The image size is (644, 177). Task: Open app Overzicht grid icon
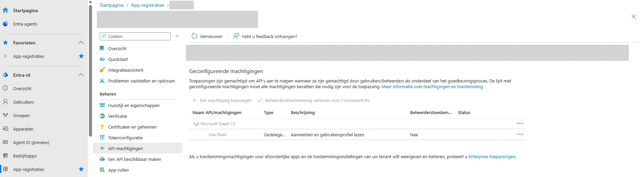point(102,48)
